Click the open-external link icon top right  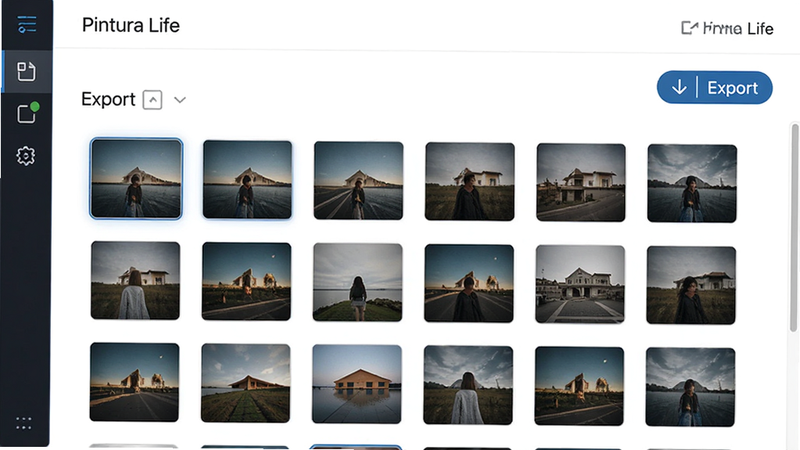point(689,28)
